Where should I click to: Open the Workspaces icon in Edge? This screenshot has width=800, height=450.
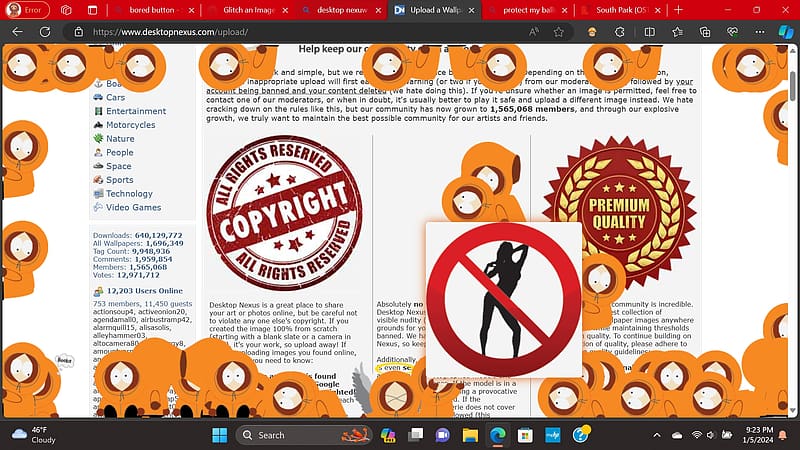[x=66, y=10]
